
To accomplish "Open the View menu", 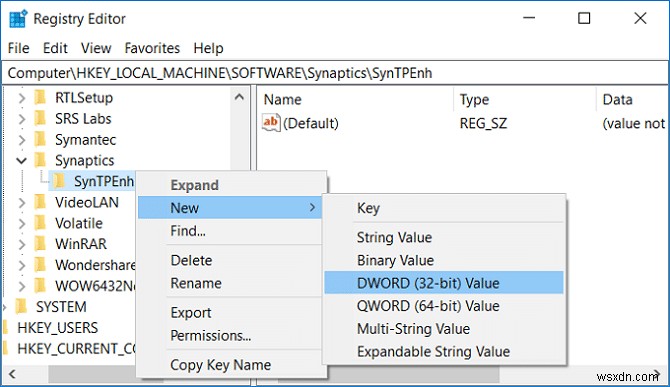I will click(x=96, y=48).
